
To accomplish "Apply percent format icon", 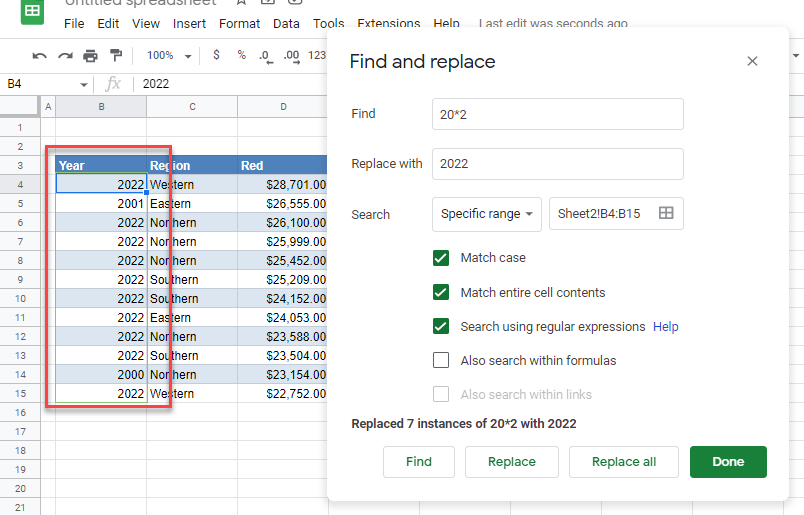I will click(241, 56).
